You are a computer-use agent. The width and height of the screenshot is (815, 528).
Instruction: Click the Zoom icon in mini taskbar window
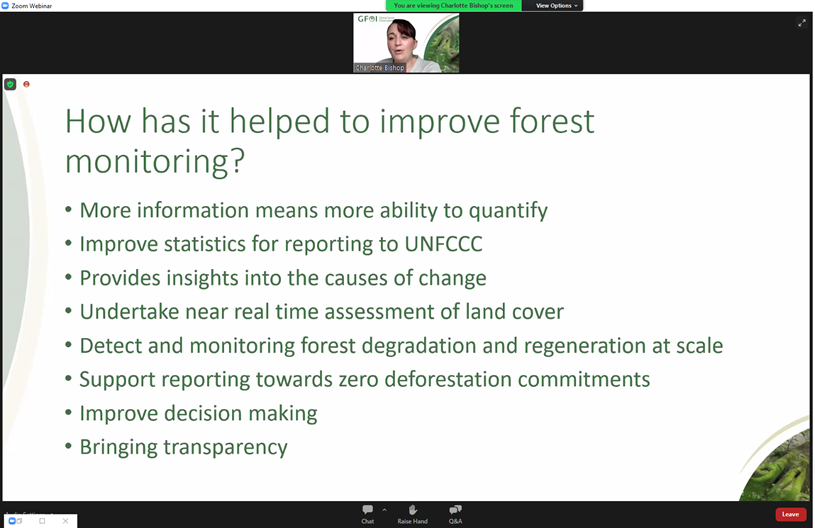tap(12, 521)
